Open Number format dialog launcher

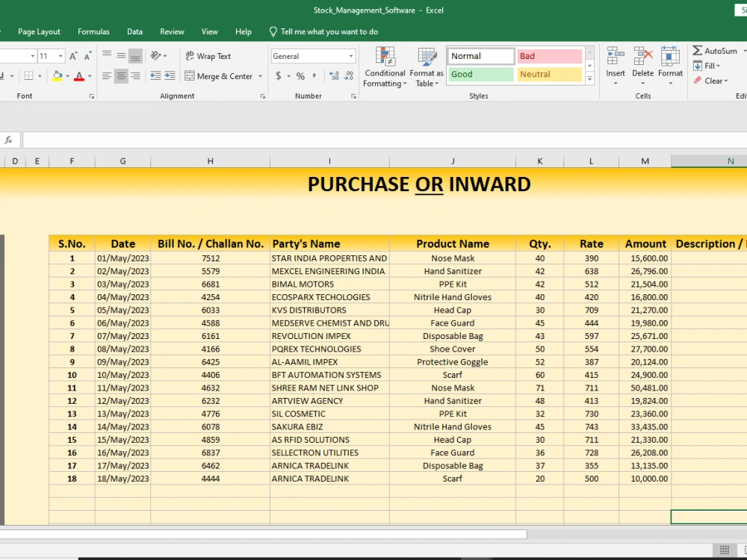(353, 96)
